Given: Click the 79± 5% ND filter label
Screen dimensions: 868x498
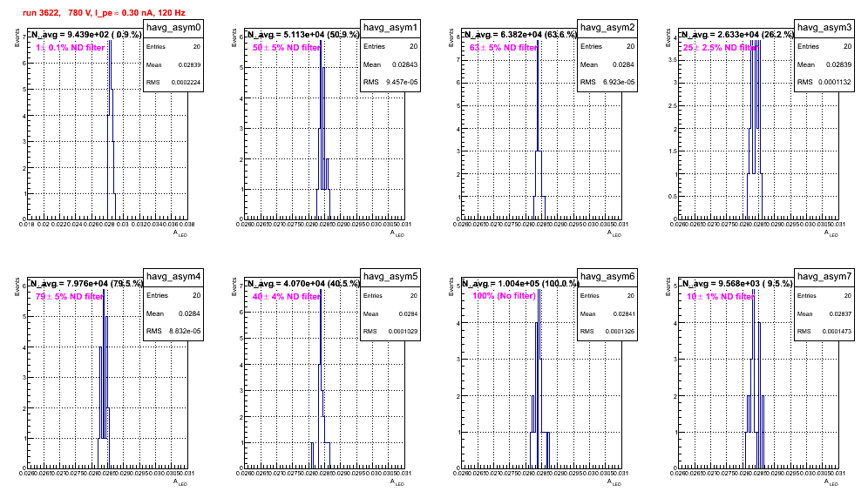Looking at the screenshot, I should pyautogui.click(x=70, y=297).
